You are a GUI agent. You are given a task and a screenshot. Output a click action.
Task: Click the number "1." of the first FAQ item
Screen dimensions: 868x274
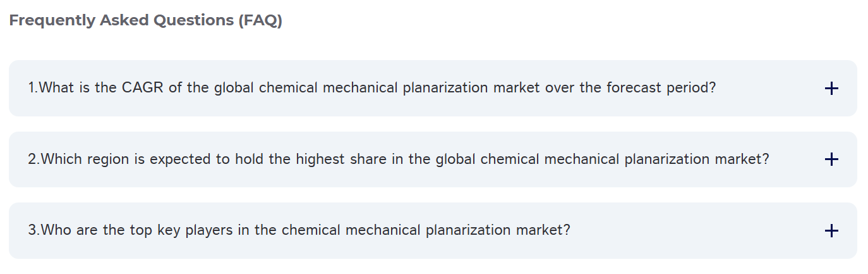(x=33, y=87)
